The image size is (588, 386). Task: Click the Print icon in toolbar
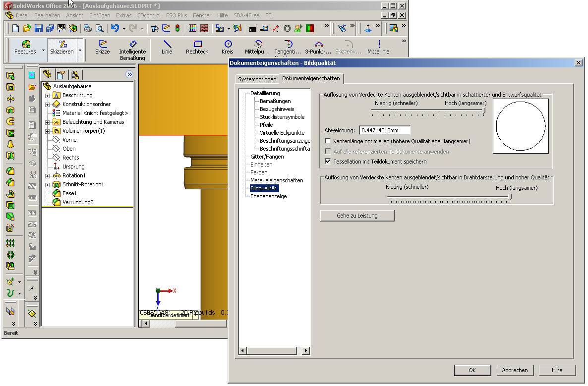88,28
